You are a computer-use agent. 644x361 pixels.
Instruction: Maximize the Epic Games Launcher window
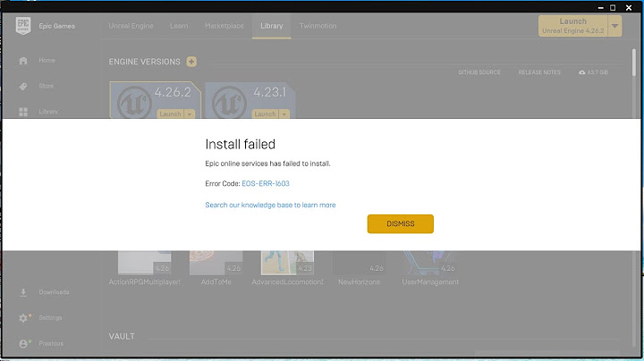(613, 7)
